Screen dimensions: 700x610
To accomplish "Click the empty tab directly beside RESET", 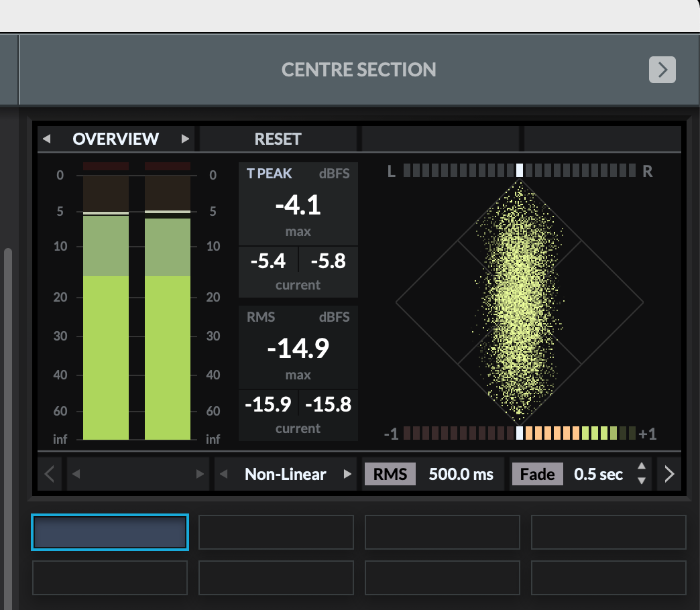I will [x=441, y=139].
